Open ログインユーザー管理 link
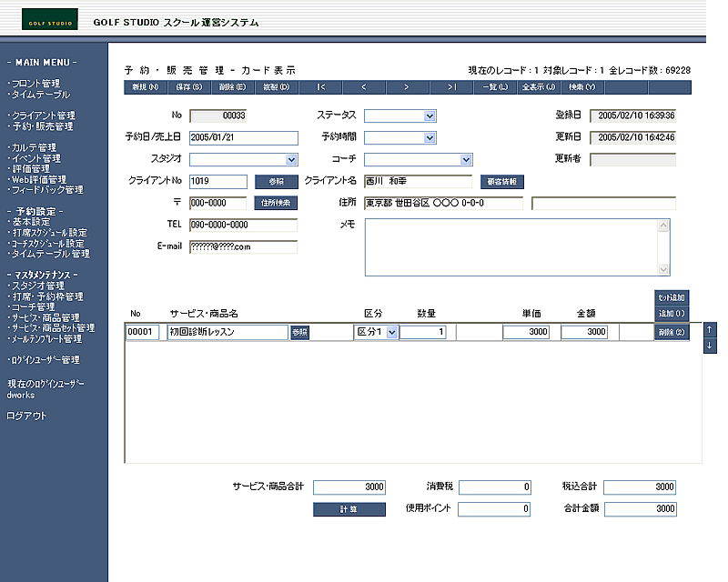 click(45, 360)
